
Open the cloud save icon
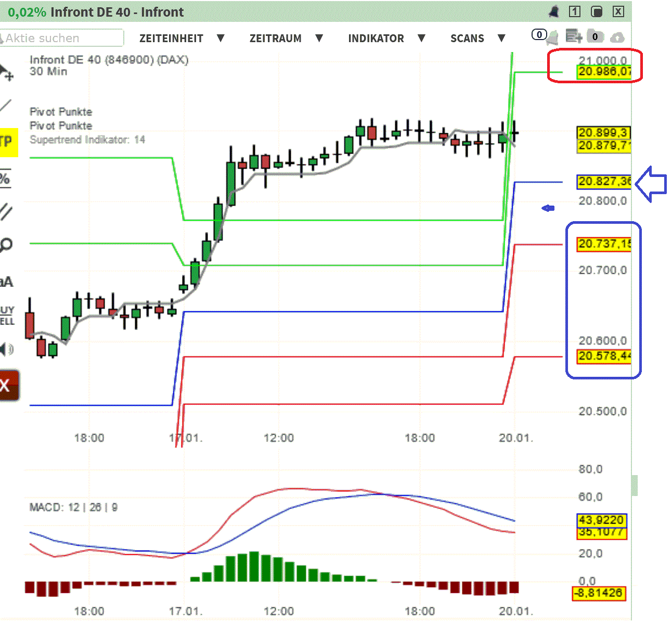click(x=618, y=36)
